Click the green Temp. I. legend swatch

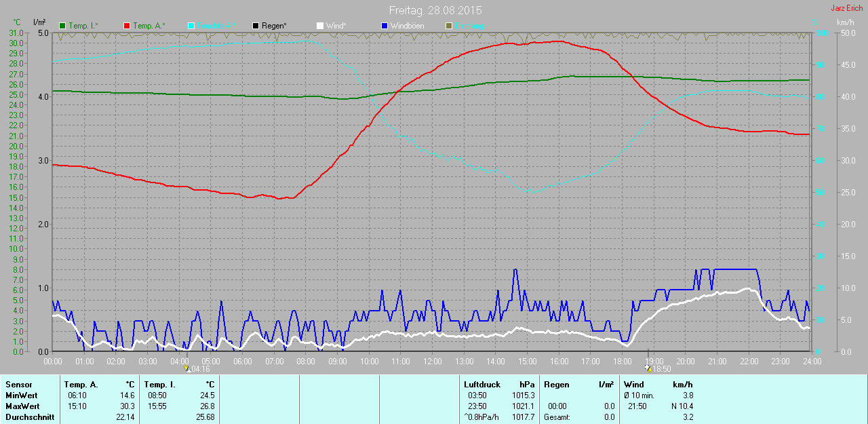click(62, 26)
